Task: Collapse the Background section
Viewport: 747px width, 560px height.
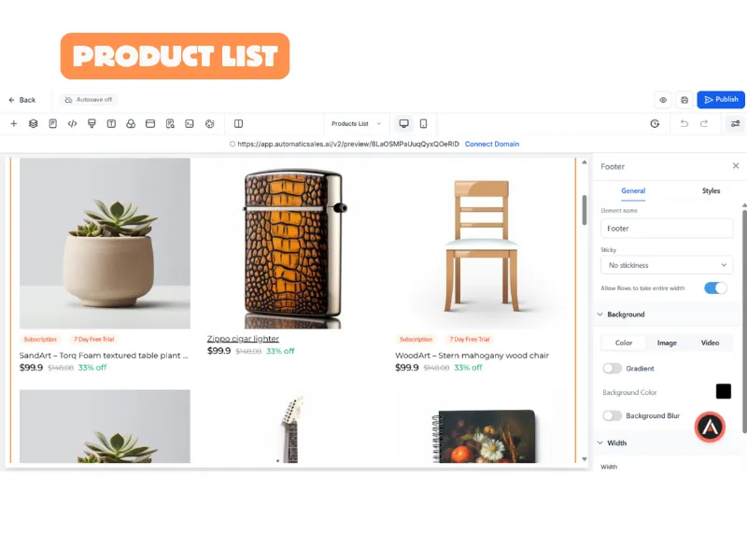Action: [621, 315]
